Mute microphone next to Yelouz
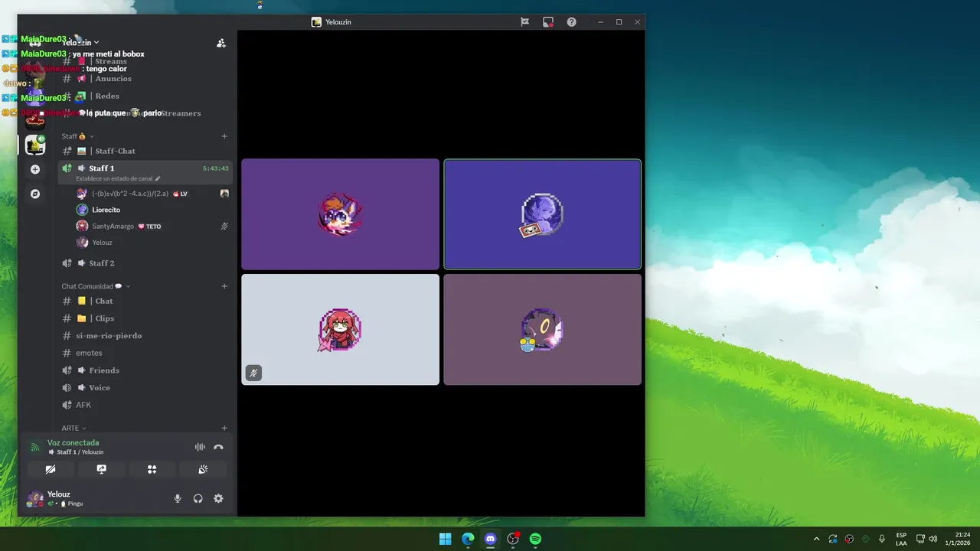The height and width of the screenshot is (551, 980). pyautogui.click(x=178, y=498)
